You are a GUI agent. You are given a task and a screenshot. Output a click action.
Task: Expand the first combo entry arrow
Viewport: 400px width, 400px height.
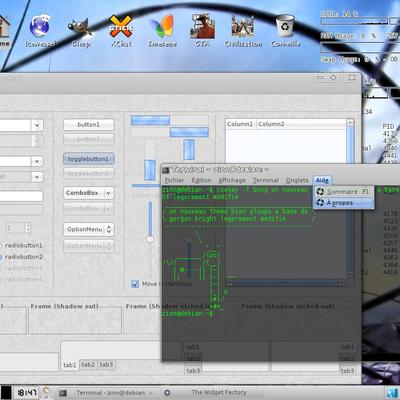37,125
